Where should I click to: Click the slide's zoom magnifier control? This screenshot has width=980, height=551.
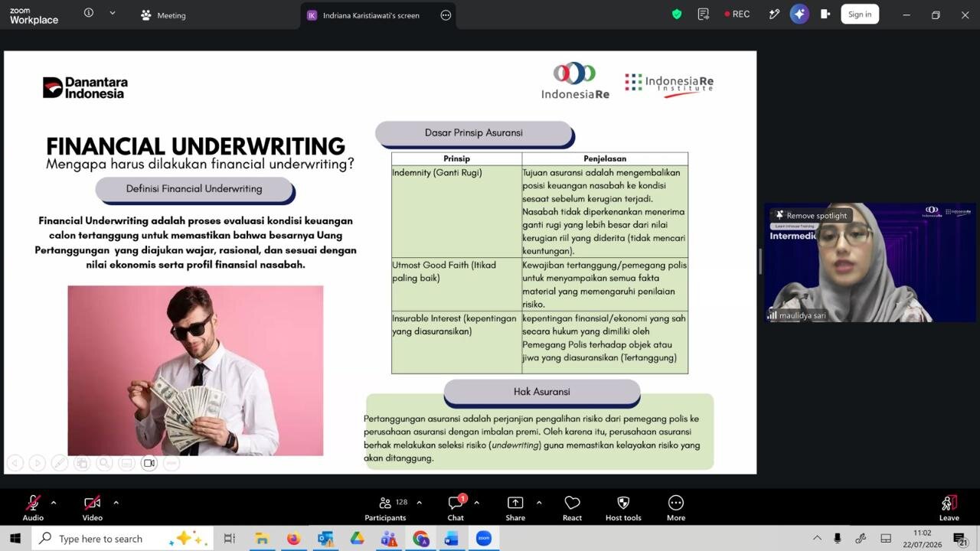tap(104, 463)
